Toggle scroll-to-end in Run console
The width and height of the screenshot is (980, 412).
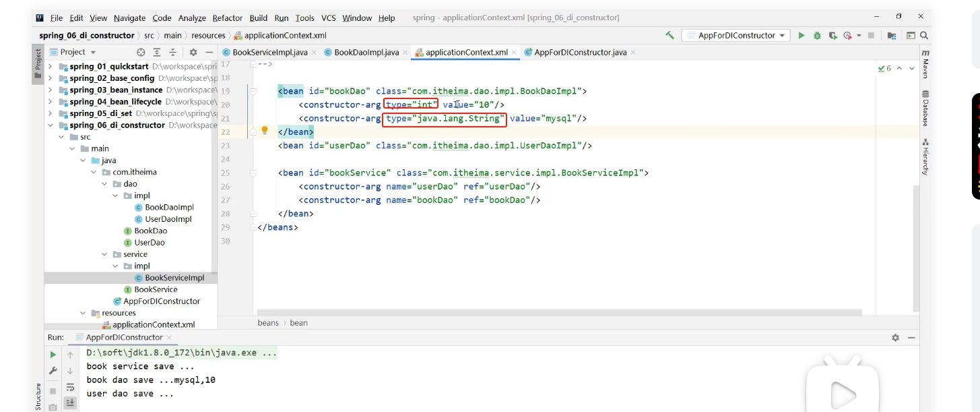pyautogui.click(x=70, y=403)
